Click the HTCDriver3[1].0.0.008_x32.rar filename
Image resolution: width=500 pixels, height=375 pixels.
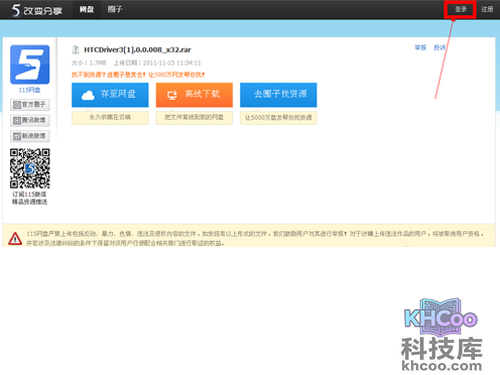click(137, 50)
